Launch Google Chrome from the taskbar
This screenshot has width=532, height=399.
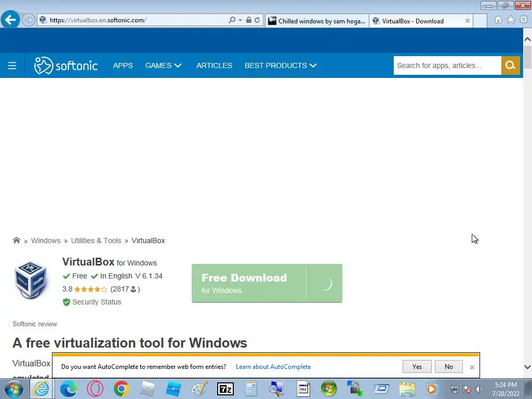[122, 389]
